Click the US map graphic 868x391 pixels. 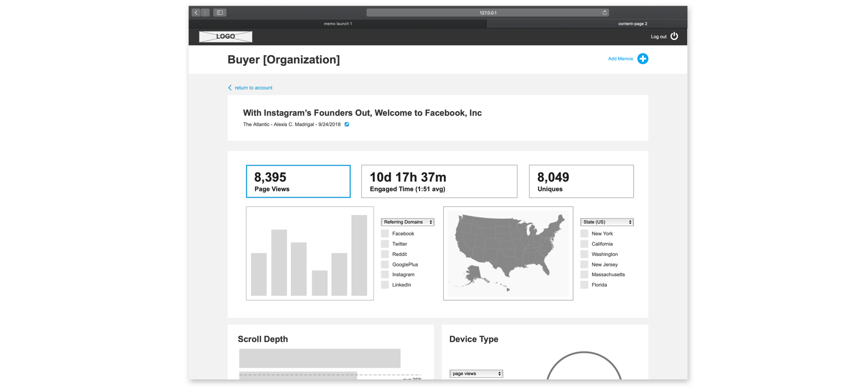point(508,253)
